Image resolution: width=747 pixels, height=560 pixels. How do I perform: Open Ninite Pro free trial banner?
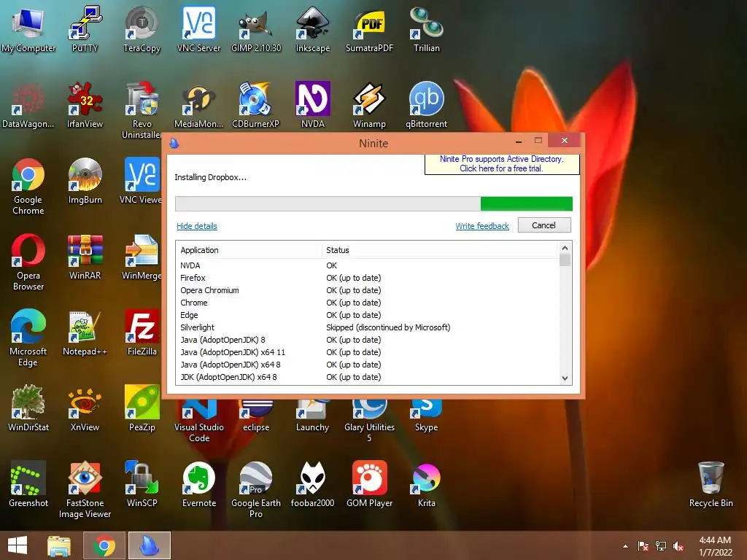502,164
